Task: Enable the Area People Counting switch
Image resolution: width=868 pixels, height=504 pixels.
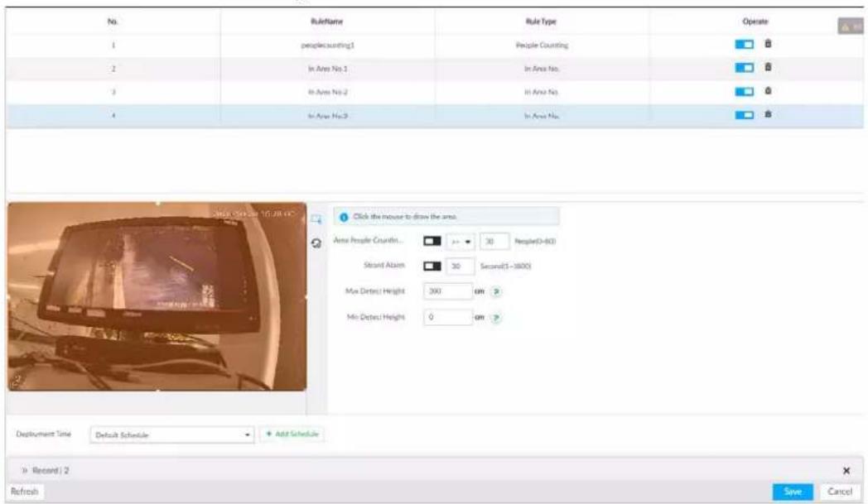Action: (432, 241)
